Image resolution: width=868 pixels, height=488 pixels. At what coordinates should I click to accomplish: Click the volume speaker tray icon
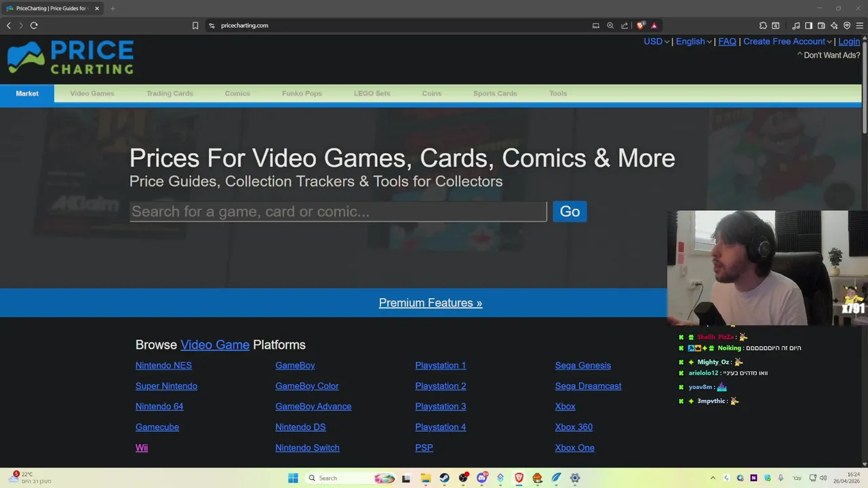pyautogui.click(x=825, y=478)
